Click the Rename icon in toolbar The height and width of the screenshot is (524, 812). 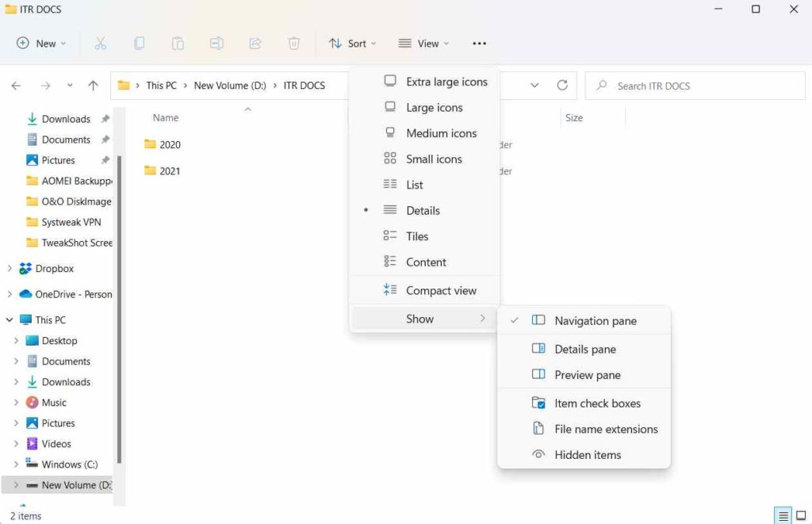click(x=216, y=44)
